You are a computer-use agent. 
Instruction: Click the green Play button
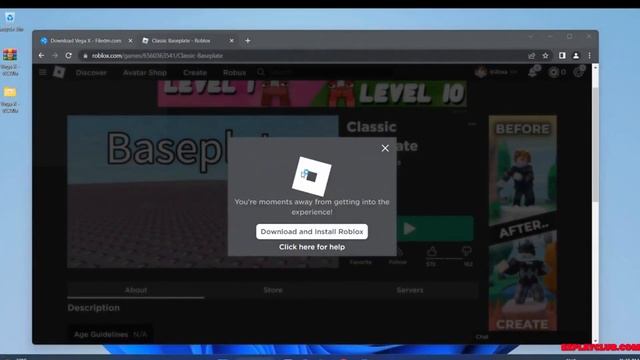click(x=435, y=229)
